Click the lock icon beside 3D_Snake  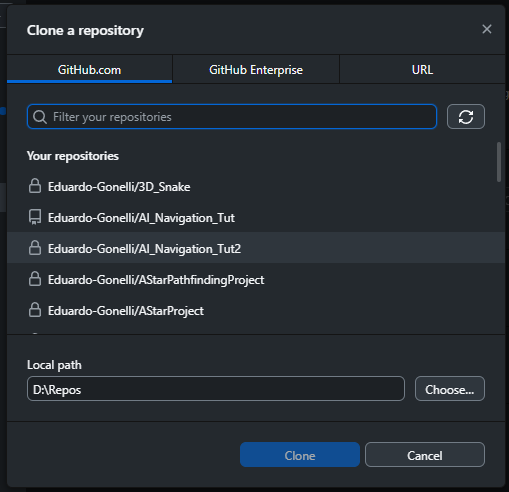35,186
